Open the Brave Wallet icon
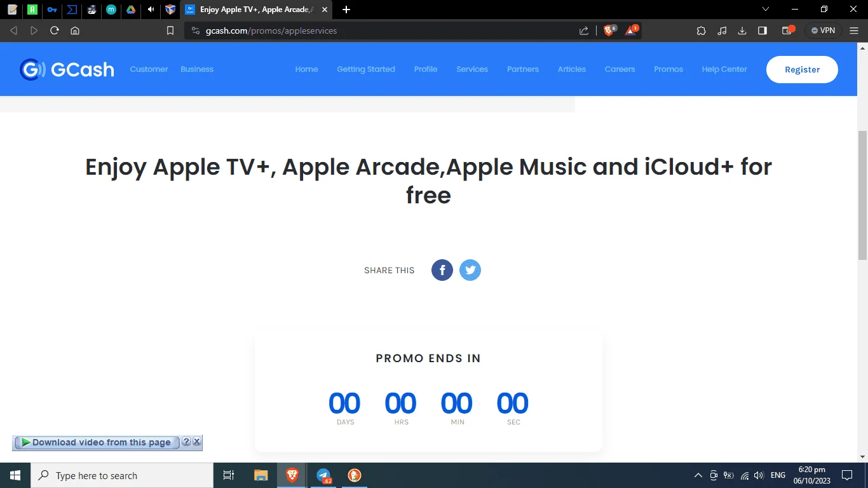Viewport: 868px width, 488px height. click(x=788, y=30)
